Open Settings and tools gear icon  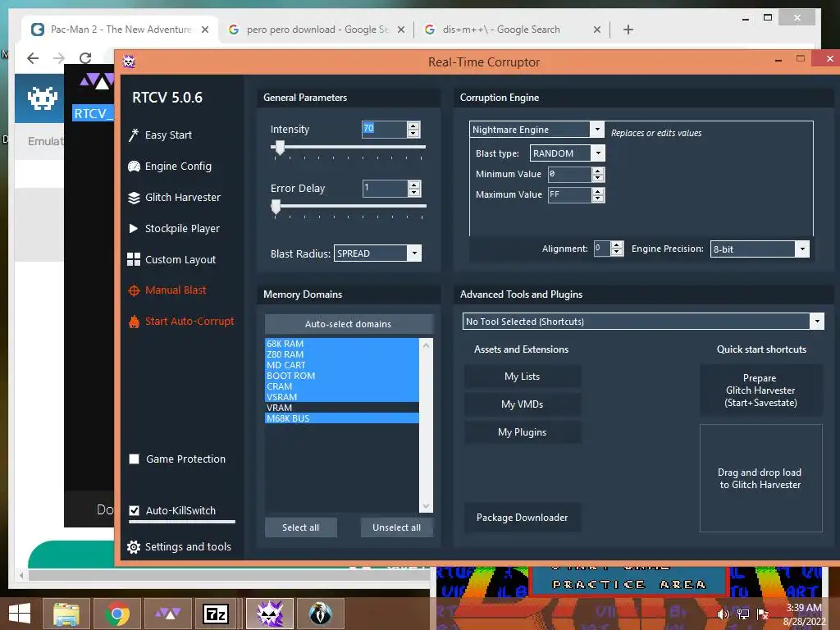(134, 547)
